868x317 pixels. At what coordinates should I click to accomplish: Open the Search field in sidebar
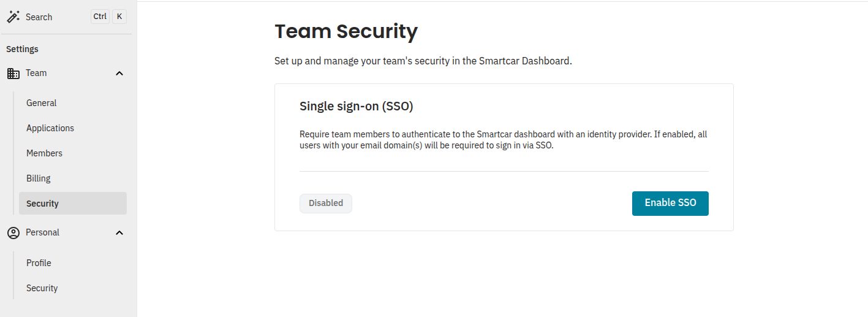click(x=67, y=17)
